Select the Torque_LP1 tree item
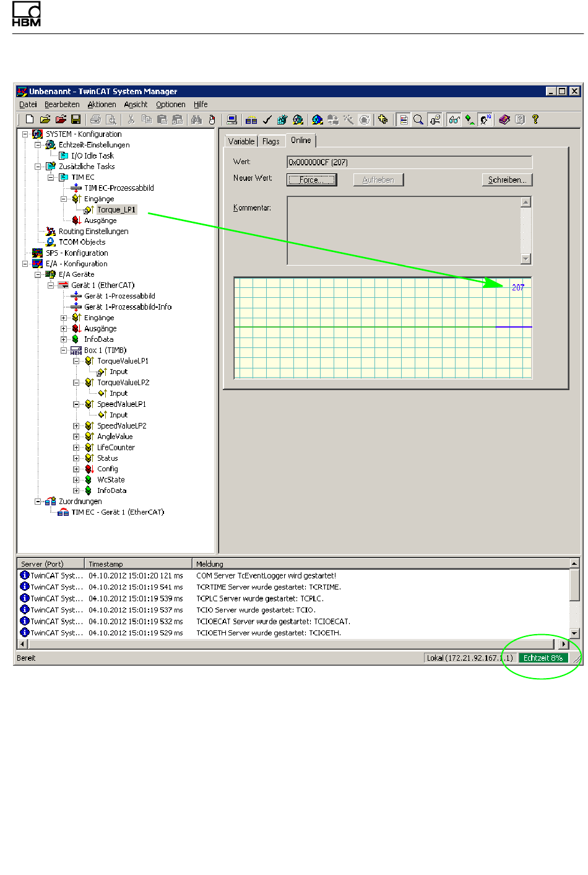This screenshot has height=875, width=588. 116,210
